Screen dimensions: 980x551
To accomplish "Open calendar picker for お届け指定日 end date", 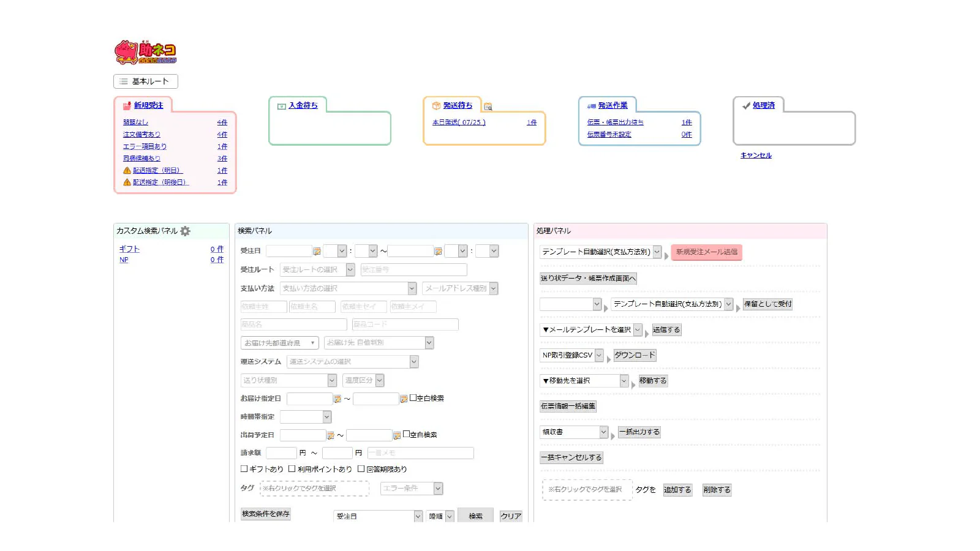I will pyautogui.click(x=404, y=399).
